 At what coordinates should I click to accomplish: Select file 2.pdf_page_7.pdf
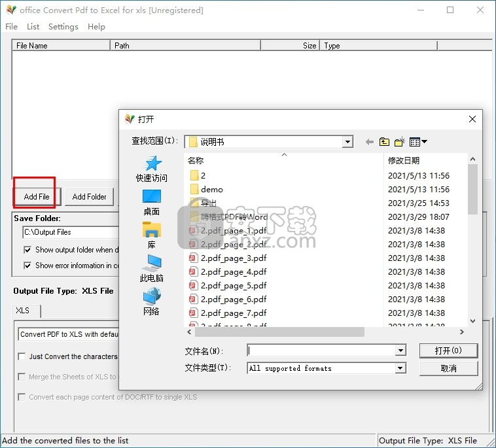click(234, 313)
